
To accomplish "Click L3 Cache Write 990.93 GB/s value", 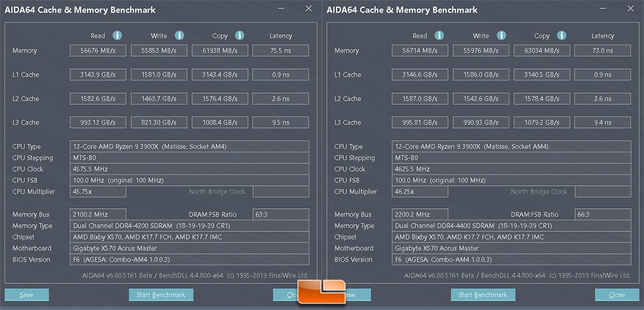I will [481, 122].
